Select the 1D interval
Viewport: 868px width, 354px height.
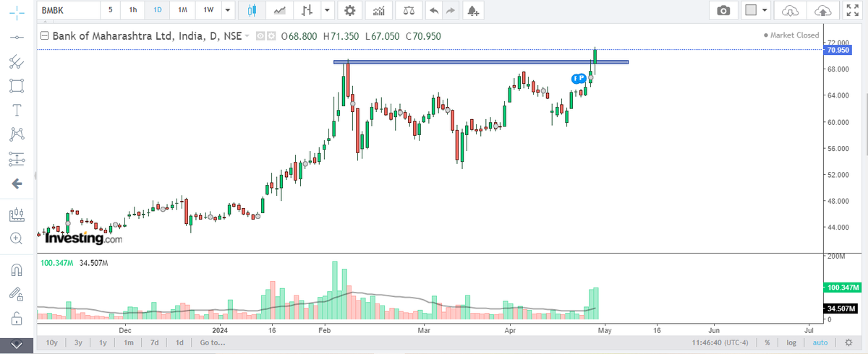point(158,10)
